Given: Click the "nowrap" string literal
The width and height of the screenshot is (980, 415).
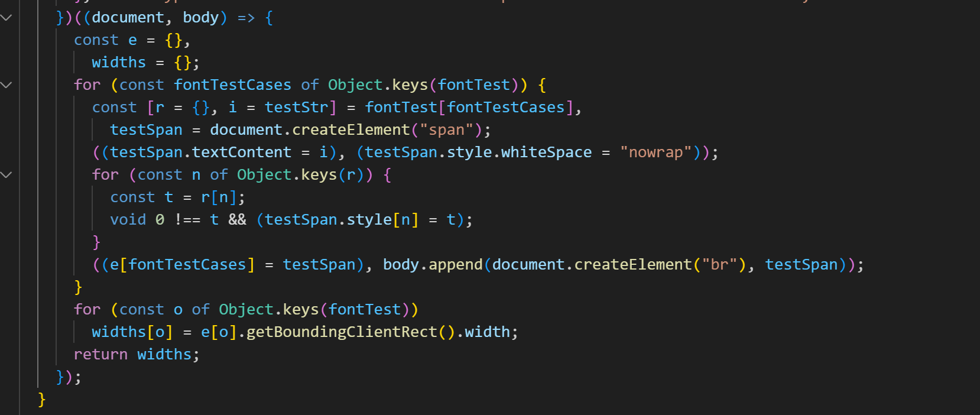Looking at the screenshot, I should [x=656, y=153].
